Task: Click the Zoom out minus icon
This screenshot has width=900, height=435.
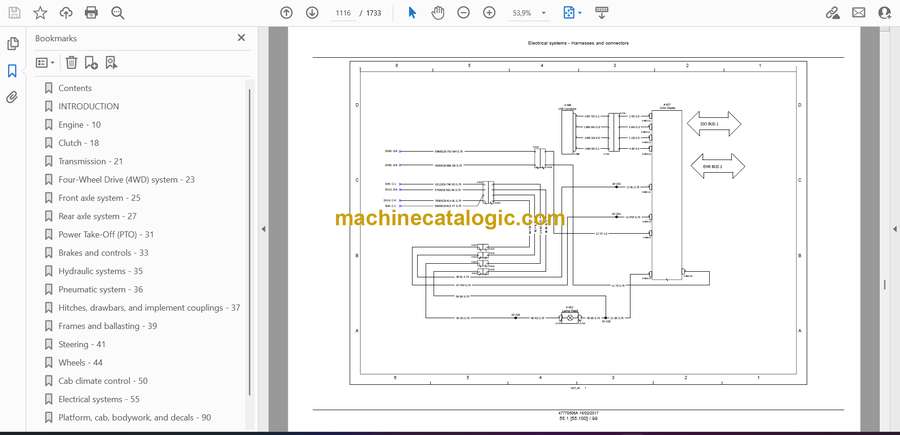Action: 463,13
